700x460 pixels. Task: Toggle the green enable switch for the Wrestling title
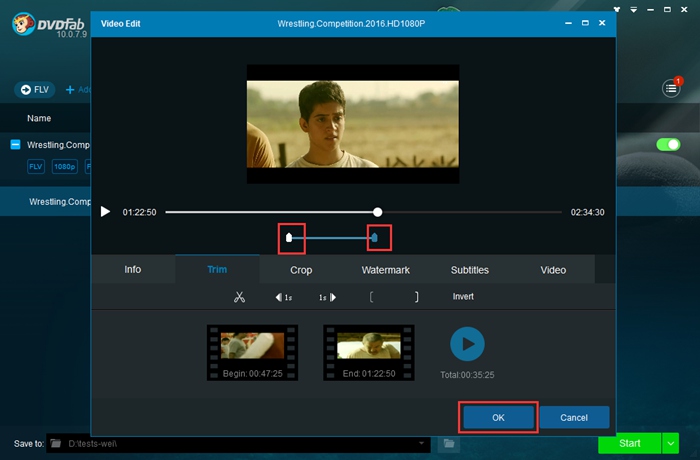(x=667, y=145)
